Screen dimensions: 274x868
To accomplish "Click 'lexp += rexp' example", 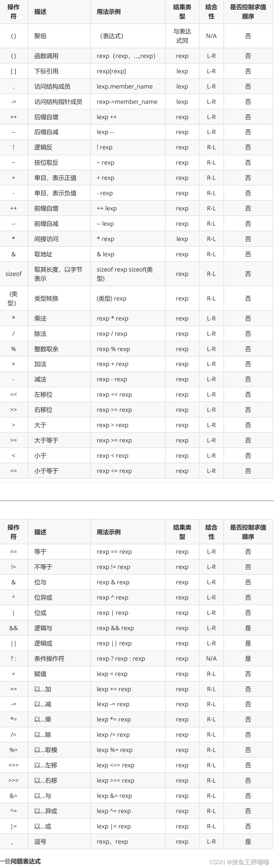I will (113, 689).
